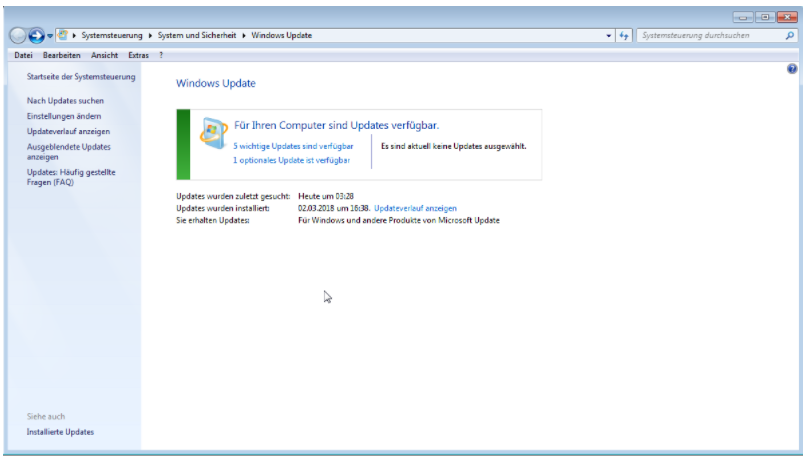Image resolution: width=807 pixels, height=460 pixels.
Task: Click Windows Update breadcrumb segment
Action: (282, 36)
